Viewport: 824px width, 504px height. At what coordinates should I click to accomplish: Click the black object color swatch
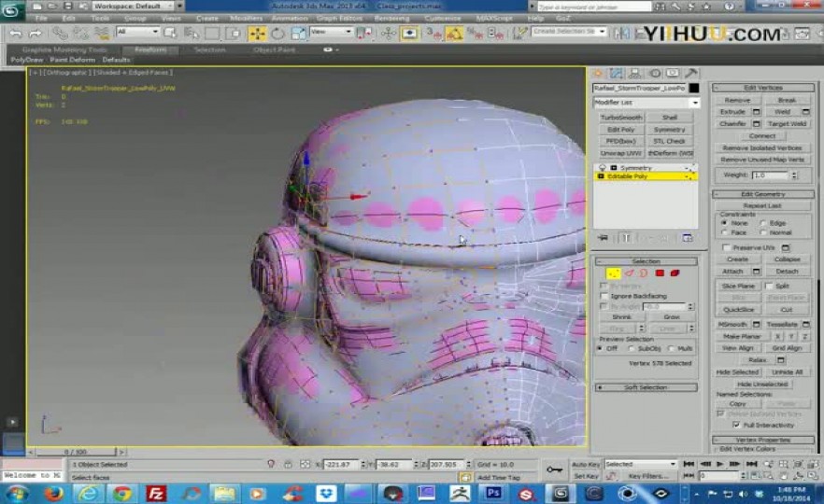tap(694, 88)
